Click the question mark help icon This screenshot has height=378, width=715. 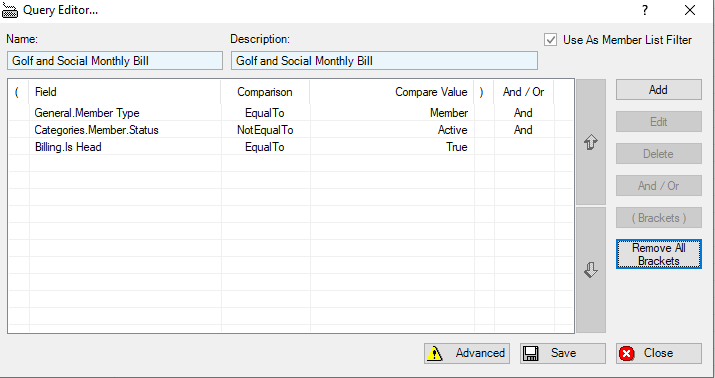click(x=645, y=10)
